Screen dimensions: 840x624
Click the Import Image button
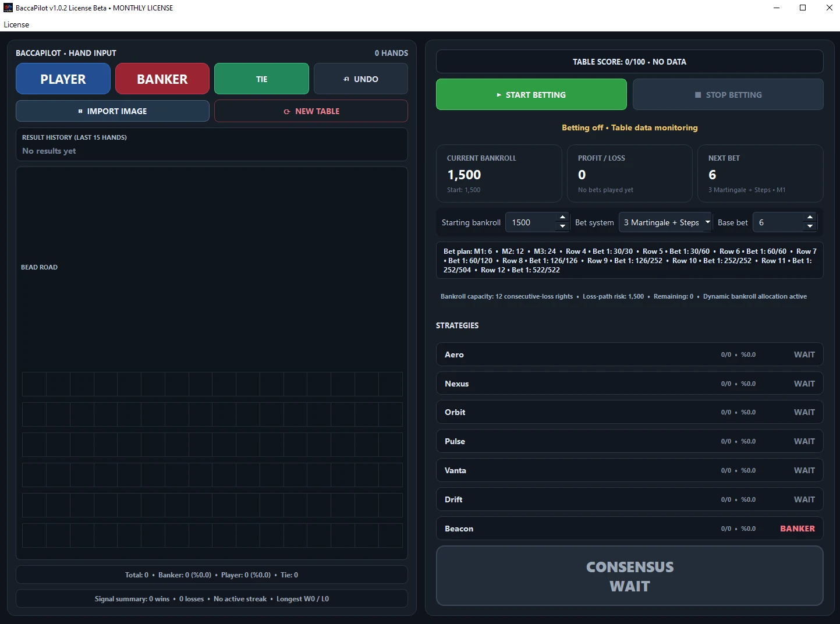point(112,111)
